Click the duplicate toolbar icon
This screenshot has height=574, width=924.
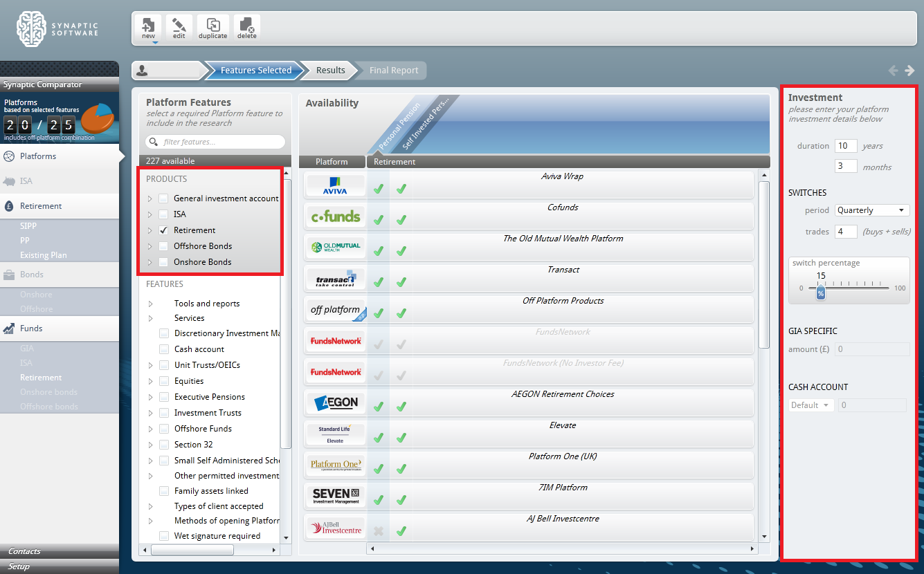[x=212, y=28]
